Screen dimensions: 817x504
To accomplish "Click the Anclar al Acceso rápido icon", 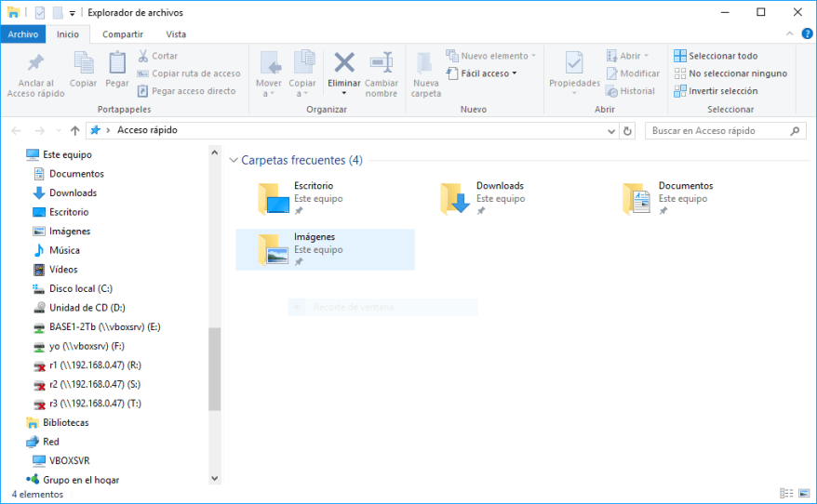I will coord(35,74).
